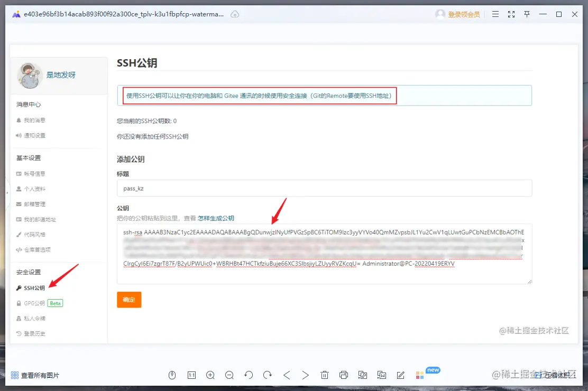
Task: Show image at 1:1 actual size
Action: click(x=191, y=375)
